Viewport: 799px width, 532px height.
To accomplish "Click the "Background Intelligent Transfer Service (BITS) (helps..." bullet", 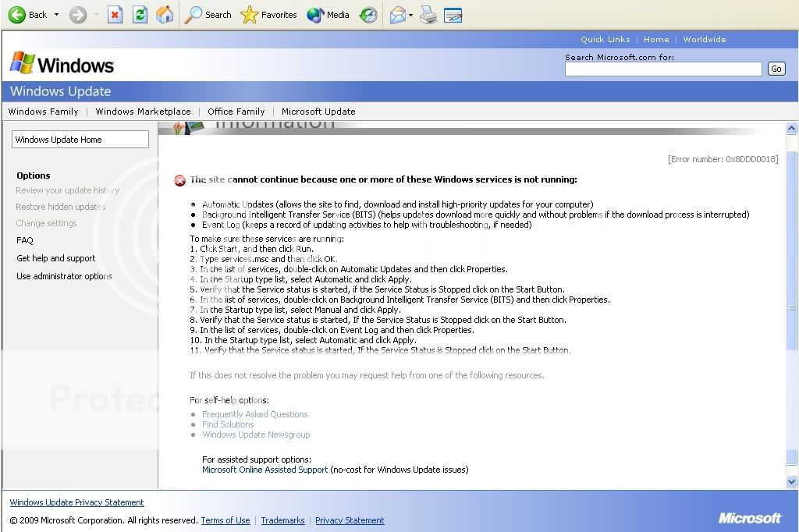I will [476, 215].
